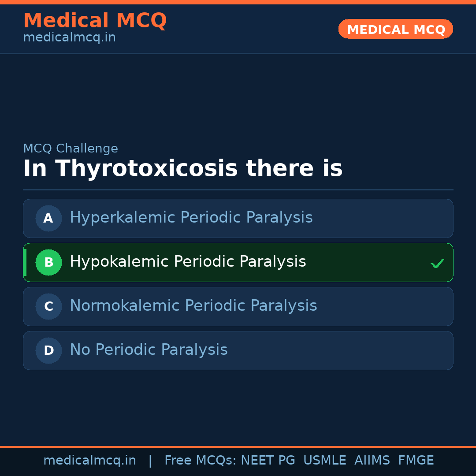Click the medicalmcq.in link under header
This screenshot has height=476, width=476.
(x=69, y=38)
